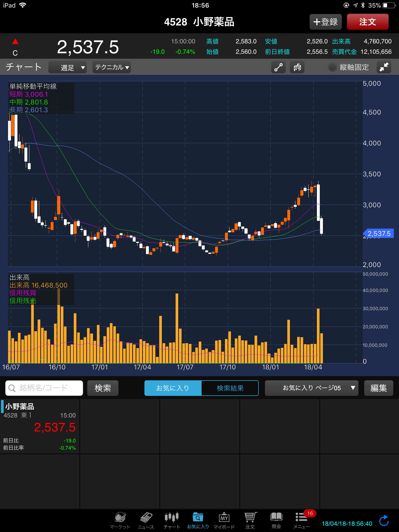Open the テクニカル indicators dropdown

(x=112, y=67)
